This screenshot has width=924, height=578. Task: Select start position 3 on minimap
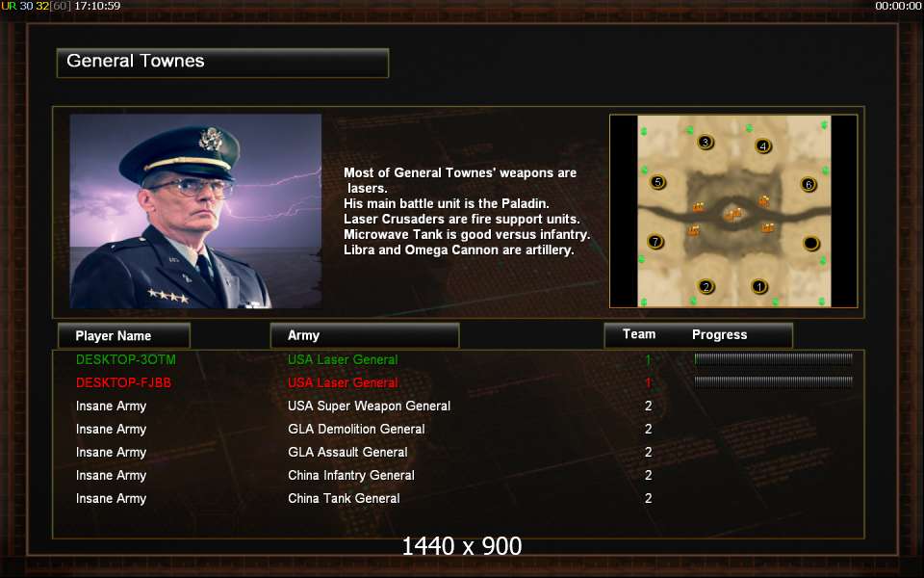tap(706, 143)
